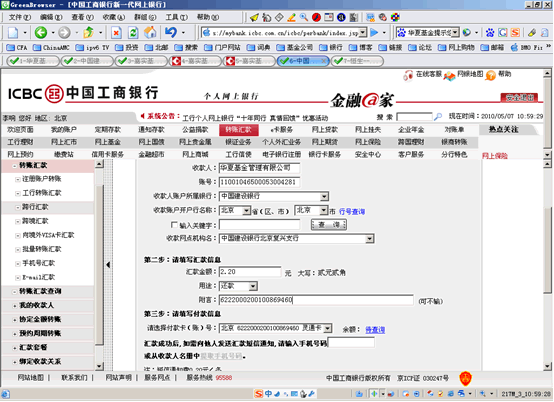
Task: Switch to the first browser tab 1-华夏基
Action: 33,61
